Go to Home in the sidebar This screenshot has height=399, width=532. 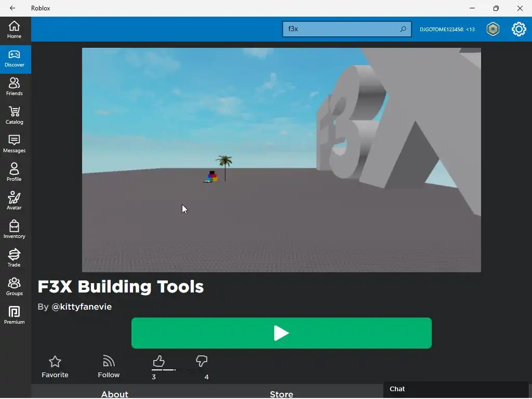[14, 30]
